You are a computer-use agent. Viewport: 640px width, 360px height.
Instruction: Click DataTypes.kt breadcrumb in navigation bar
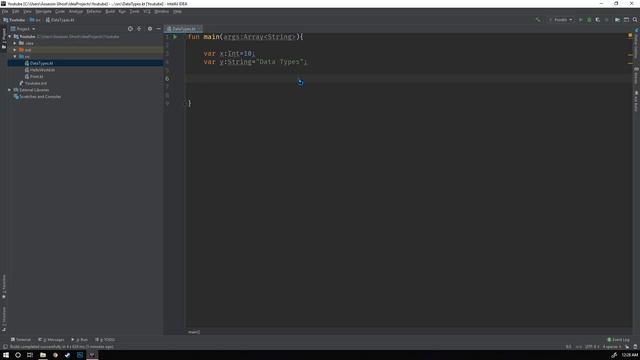(60, 20)
